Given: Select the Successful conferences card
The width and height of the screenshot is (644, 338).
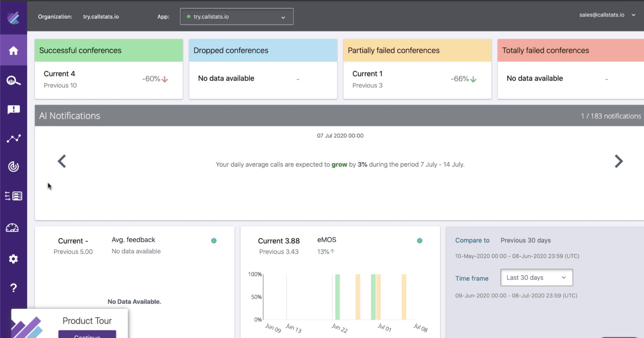Looking at the screenshot, I should [109, 69].
